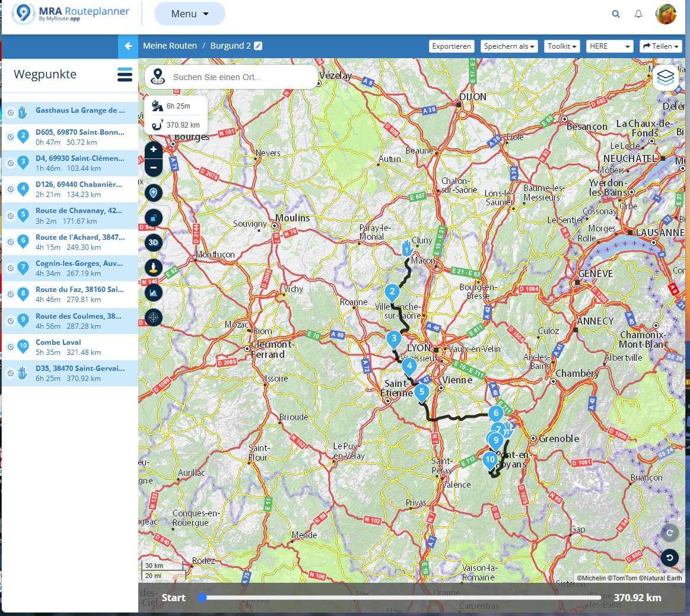
Task: Center map on current location crosshair
Action: 153,317
